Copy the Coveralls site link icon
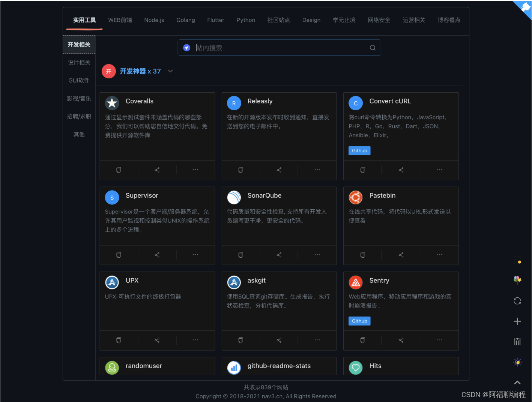Screen dimensions: 532x402 pyautogui.click(x=119, y=170)
